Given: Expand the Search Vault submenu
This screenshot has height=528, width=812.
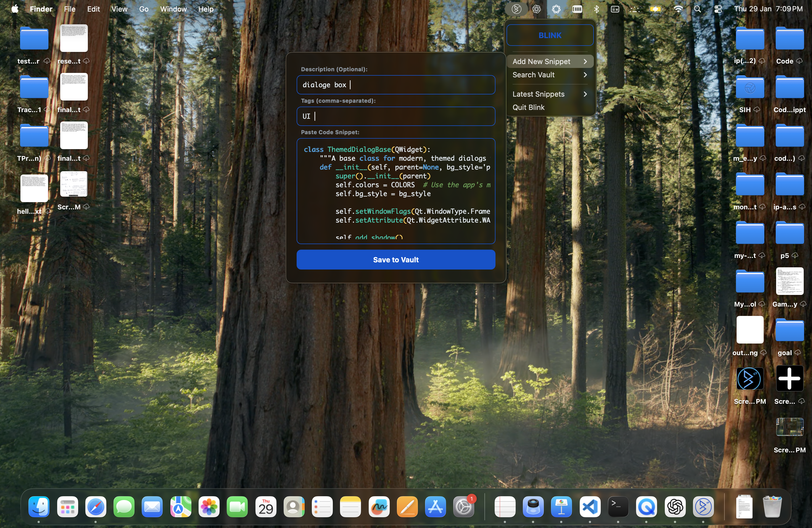Looking at the screenshot, I should [533, 75].
